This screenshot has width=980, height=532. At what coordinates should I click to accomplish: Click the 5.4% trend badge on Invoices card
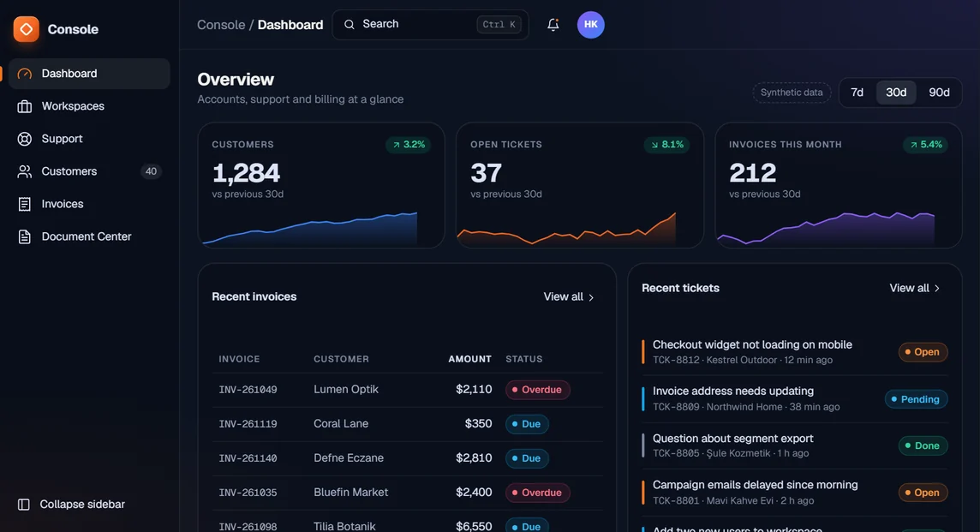pos(926,145)
